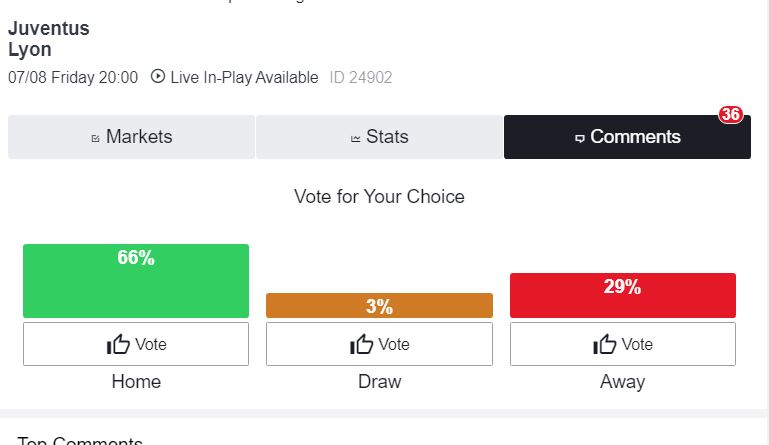Click the thumbs-up icon under Draw
Image resolution: width=769 pixels, height=445 pixels.
click(x=361, y=344)
